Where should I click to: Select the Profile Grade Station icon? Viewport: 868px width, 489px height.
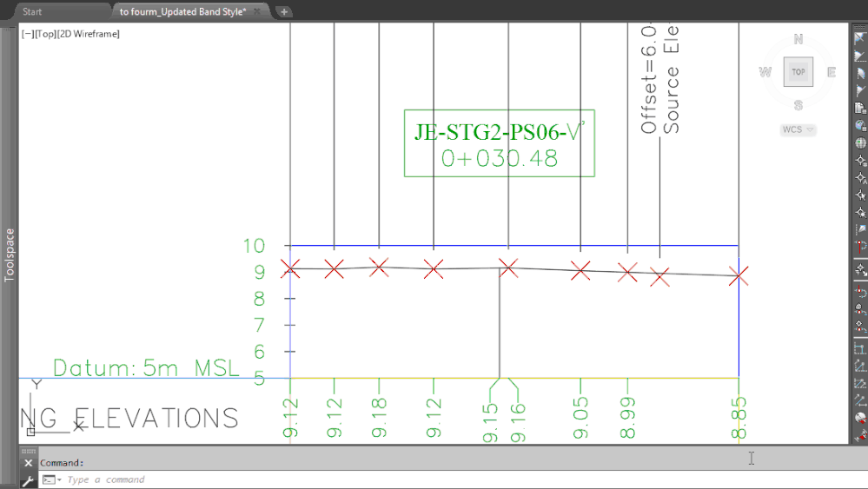860,366
